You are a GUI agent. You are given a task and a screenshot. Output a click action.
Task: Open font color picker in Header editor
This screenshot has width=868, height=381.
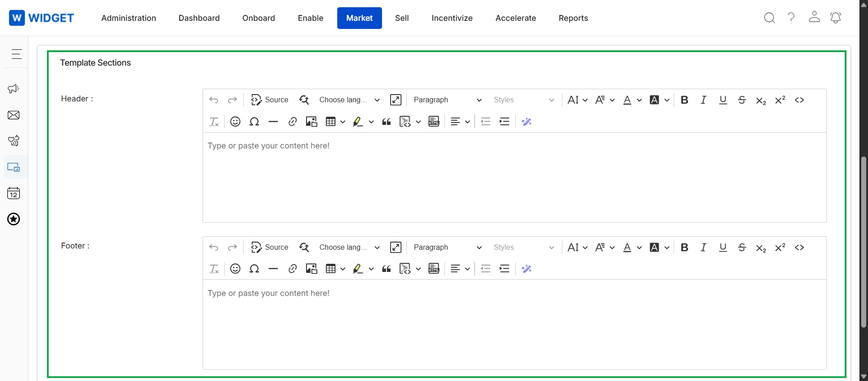pos(632,100)
